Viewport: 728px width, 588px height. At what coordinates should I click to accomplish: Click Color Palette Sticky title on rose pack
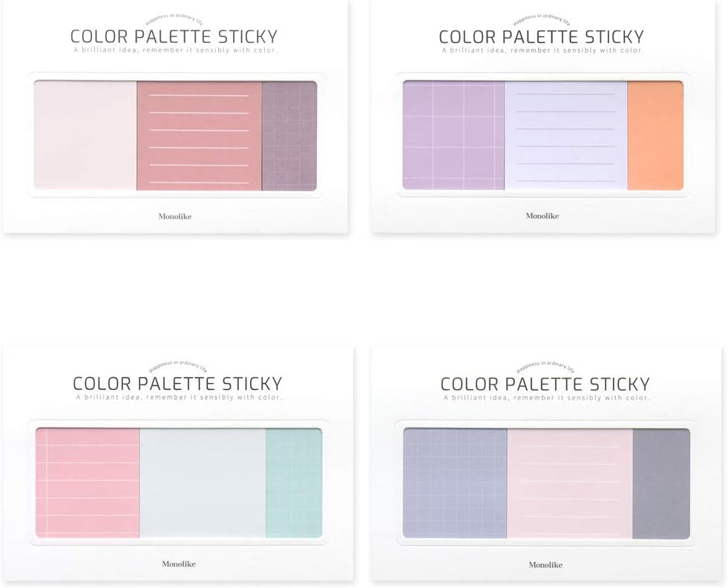tap(174, 36)
